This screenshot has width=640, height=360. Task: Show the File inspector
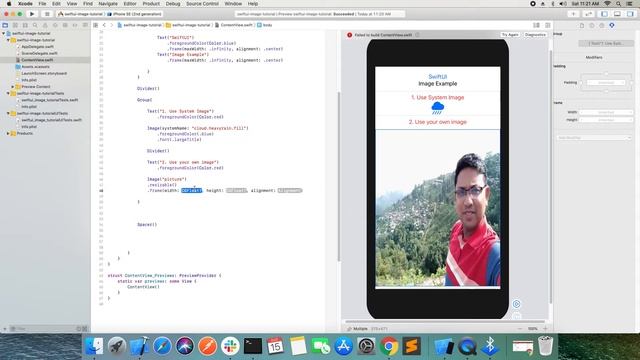(582, 25)
